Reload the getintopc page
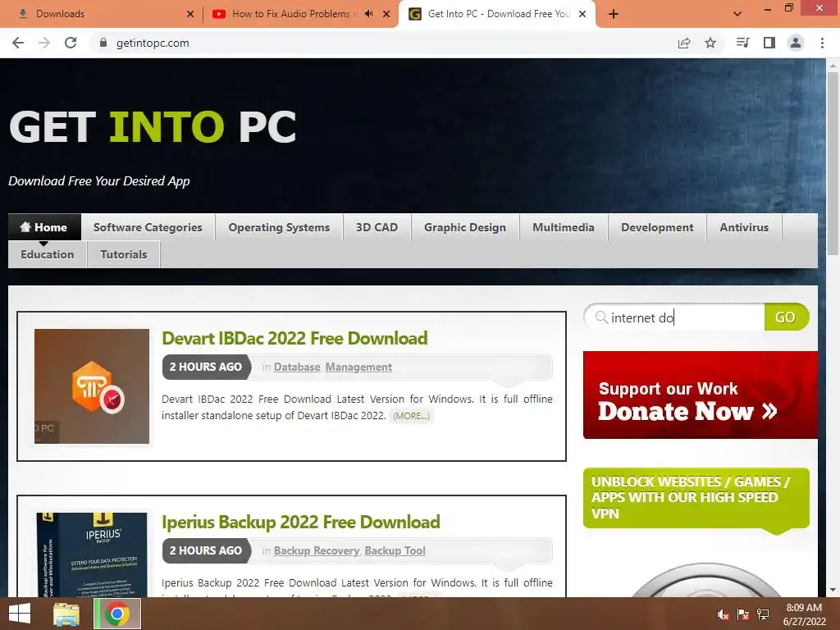This screenshot has width=840, height=630. click(x=71, y=43)
